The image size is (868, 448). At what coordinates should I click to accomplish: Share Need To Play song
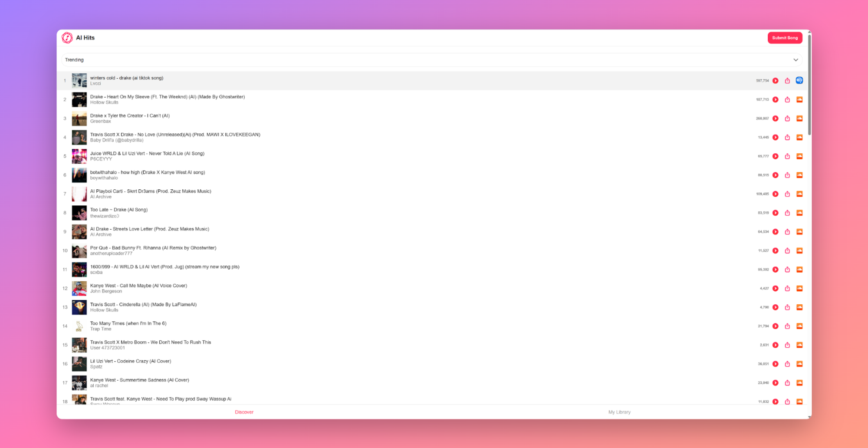pyautogui.click(x=787, y=402)
